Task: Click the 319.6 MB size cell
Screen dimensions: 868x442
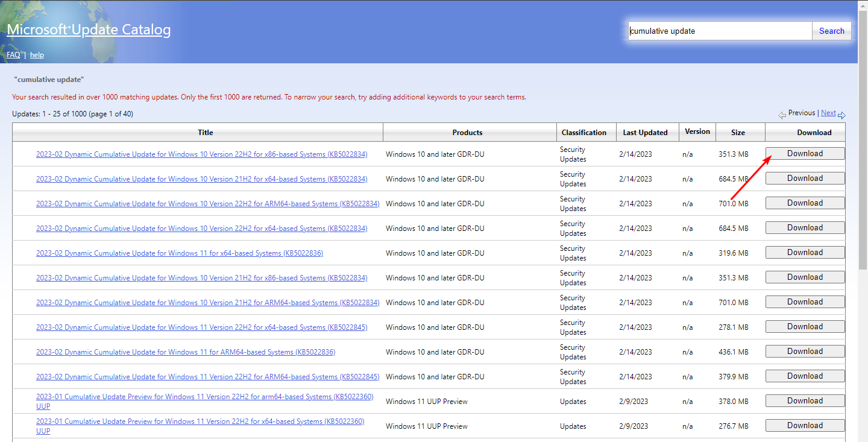Action: [x=734, y=253]
